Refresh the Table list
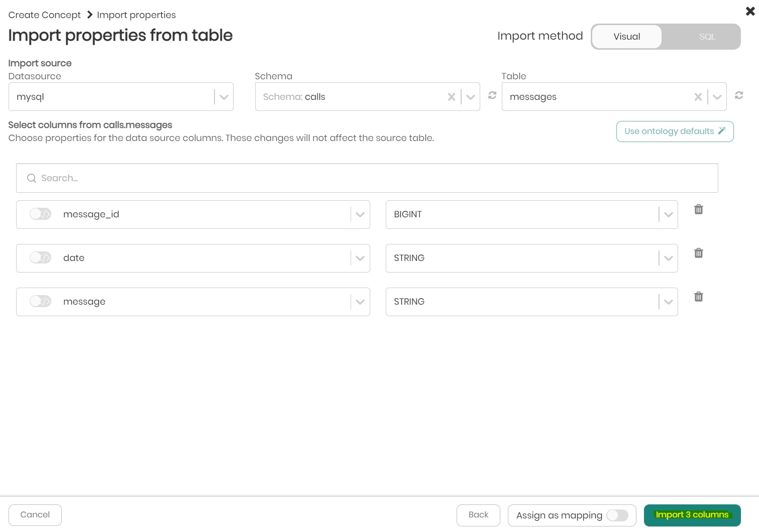Viewport: 759px width, 532px height. coord(739,95)
